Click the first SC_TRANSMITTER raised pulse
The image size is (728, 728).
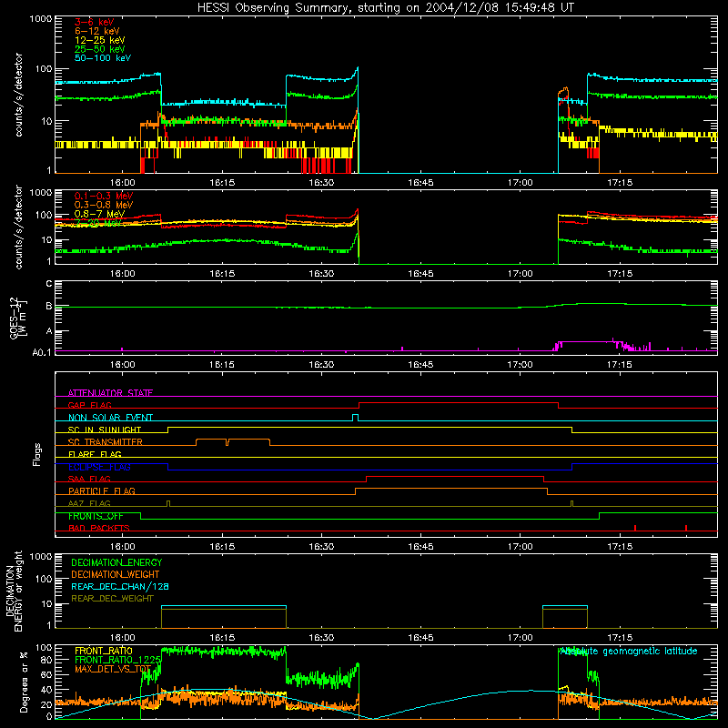coord(211,440)
